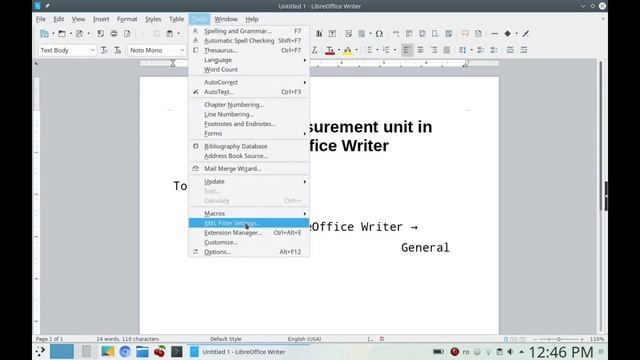Click the Insert Endnote icon
This screenshot has width=640, height=360.
422,34
